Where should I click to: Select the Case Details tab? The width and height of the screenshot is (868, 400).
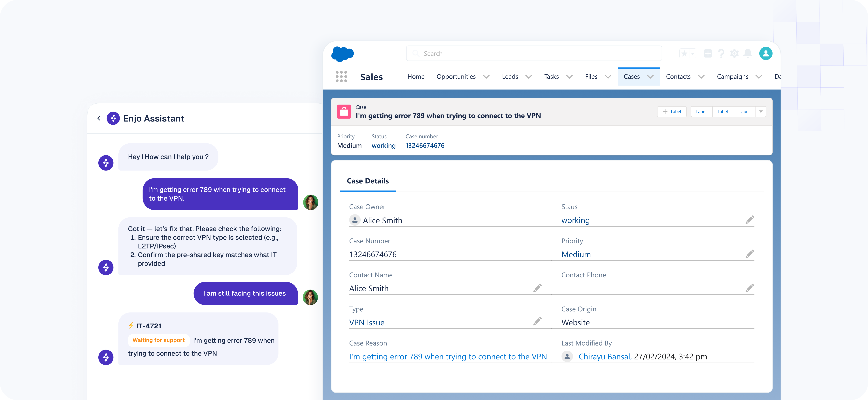(x=368, y=181)
